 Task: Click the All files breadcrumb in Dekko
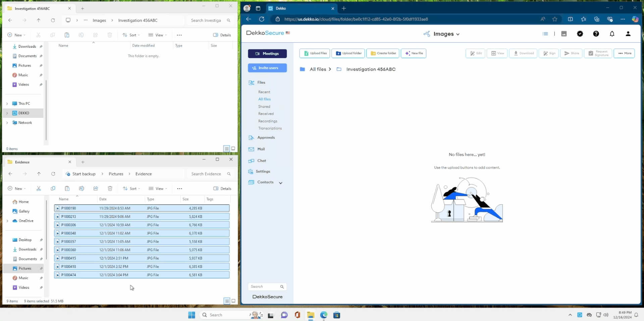(318, 69)
